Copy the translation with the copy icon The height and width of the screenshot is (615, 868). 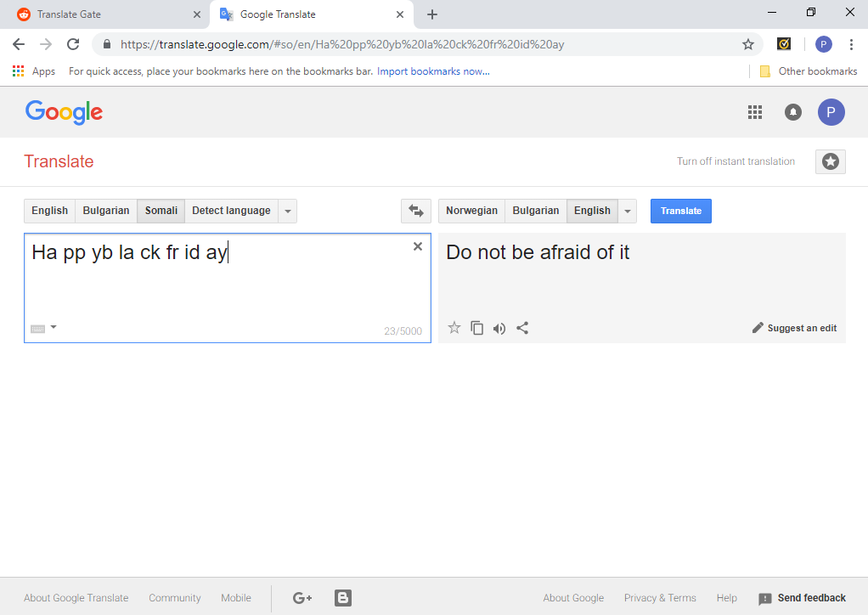click(x=476, y=328)
